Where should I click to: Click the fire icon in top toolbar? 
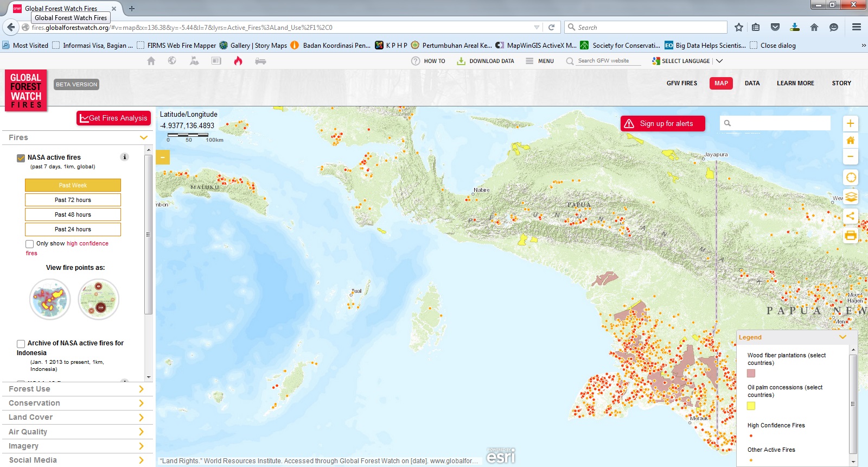238,61
